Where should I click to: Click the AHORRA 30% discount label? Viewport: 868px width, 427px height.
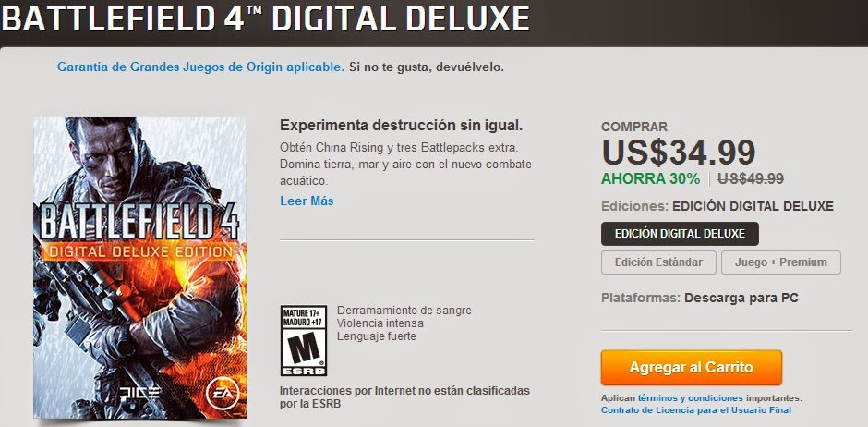pyautogui.click(x=650, y=179)
